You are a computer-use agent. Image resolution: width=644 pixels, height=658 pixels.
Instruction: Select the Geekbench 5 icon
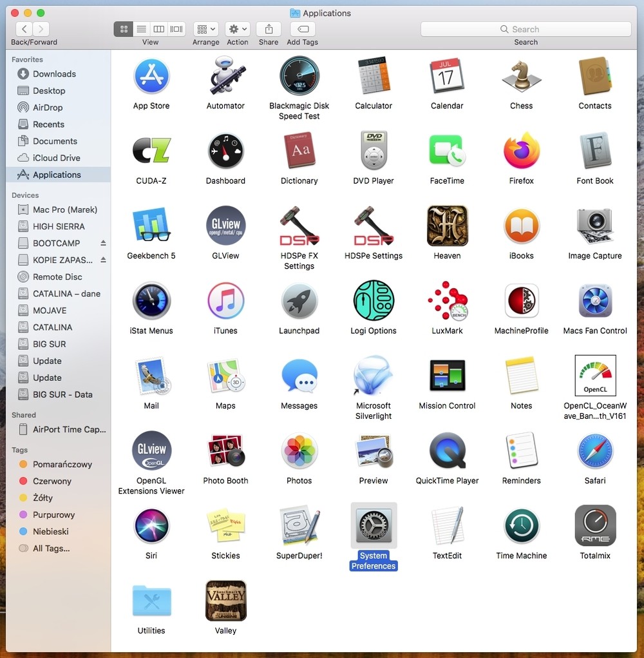coord(151,226)
